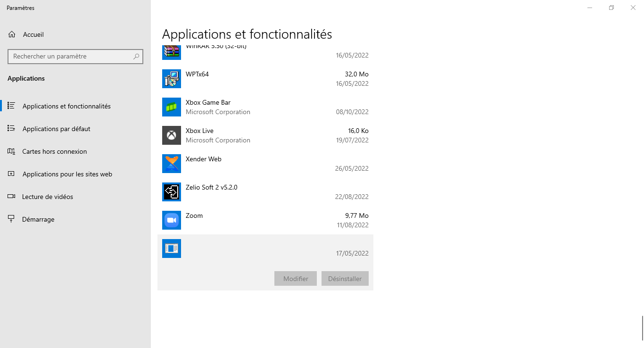This screenshot has width=644, height=348.
Task: Select the Xbox Live entry name
Action: coord(199,131)
